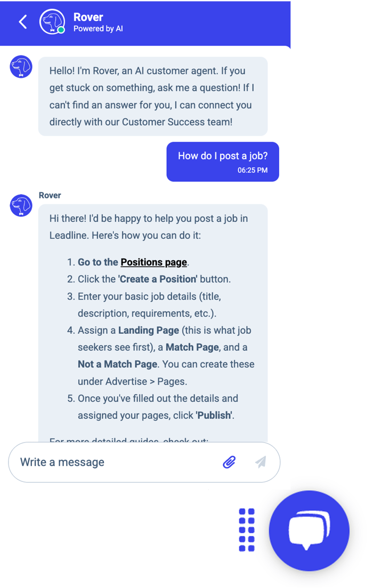Click the 'Rover' title in header
The width and height of the screenshot is (373, 588).
[x=88, y=17]
